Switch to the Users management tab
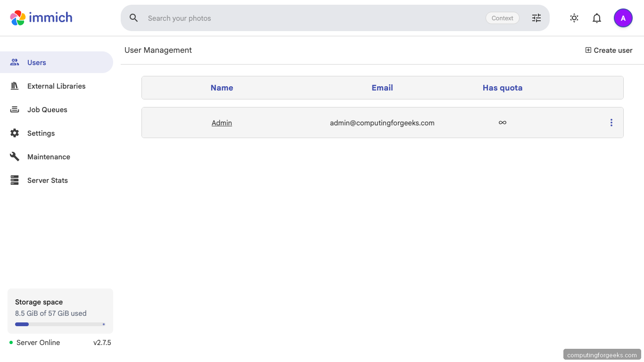This screenshot has height=362, width=644. [x=36, y=62]
